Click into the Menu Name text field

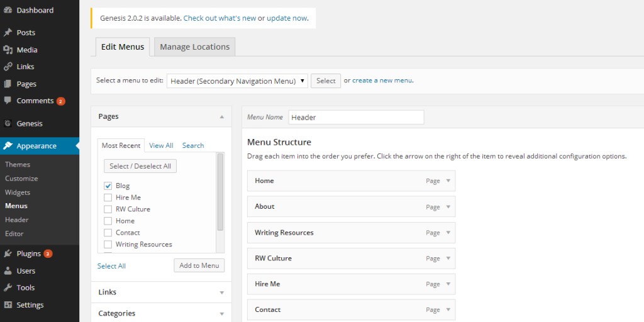click(x=356, y=118)
